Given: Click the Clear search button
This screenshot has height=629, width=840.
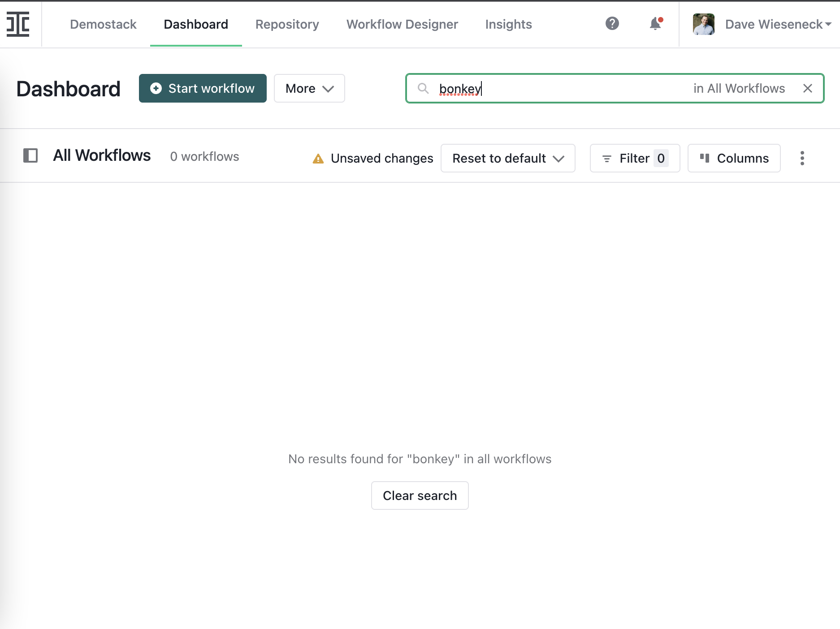Looking at the screenshot, I should tap(420, 495).
